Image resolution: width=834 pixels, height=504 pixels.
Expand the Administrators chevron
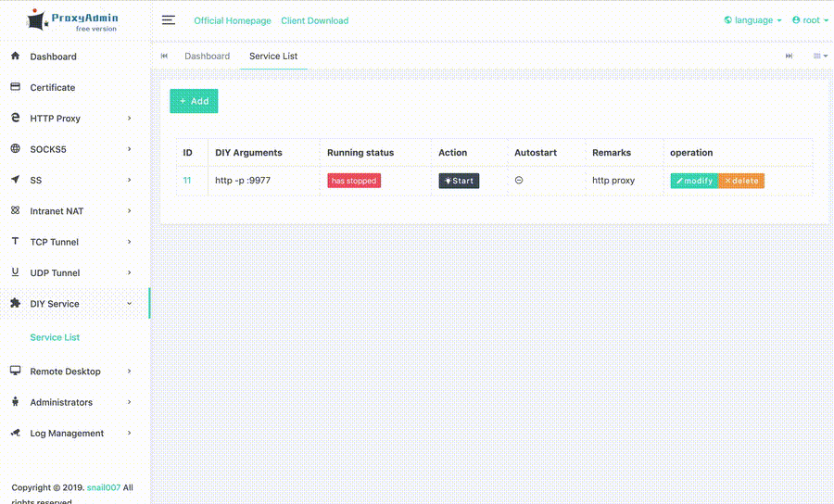[129, 402]
